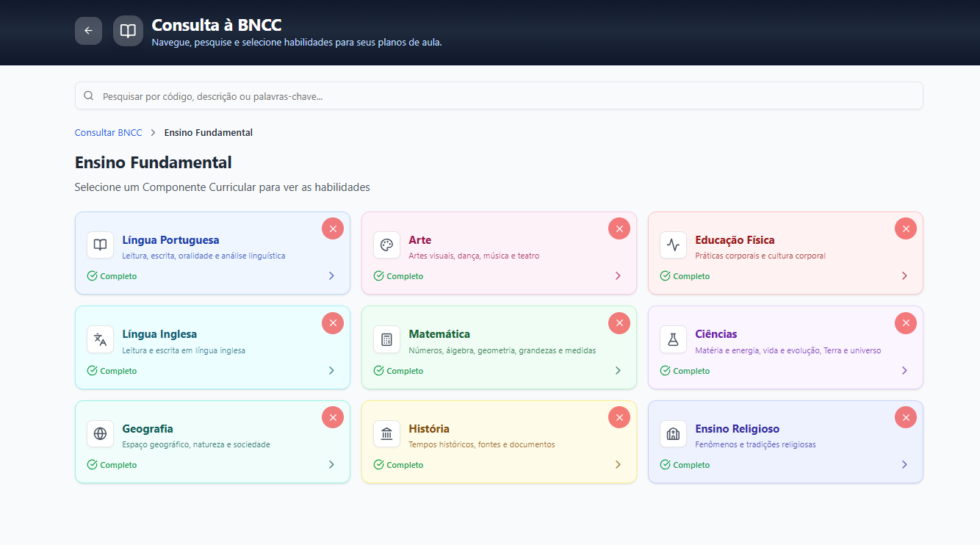
Task: Click the activity pulse icon on Educação Física card
Action: point(673,245)
